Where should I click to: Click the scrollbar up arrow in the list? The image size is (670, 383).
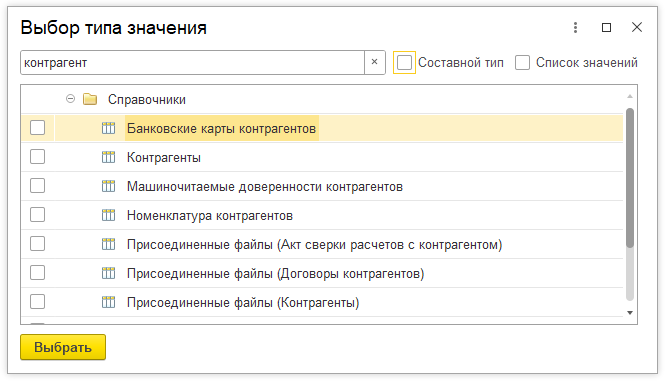click(630, 97)
